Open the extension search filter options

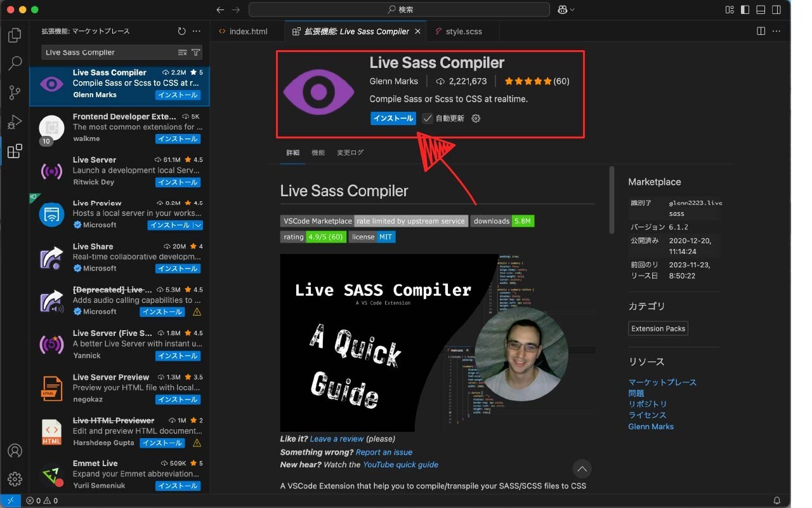pyautogui.click(x=196, y=52)
